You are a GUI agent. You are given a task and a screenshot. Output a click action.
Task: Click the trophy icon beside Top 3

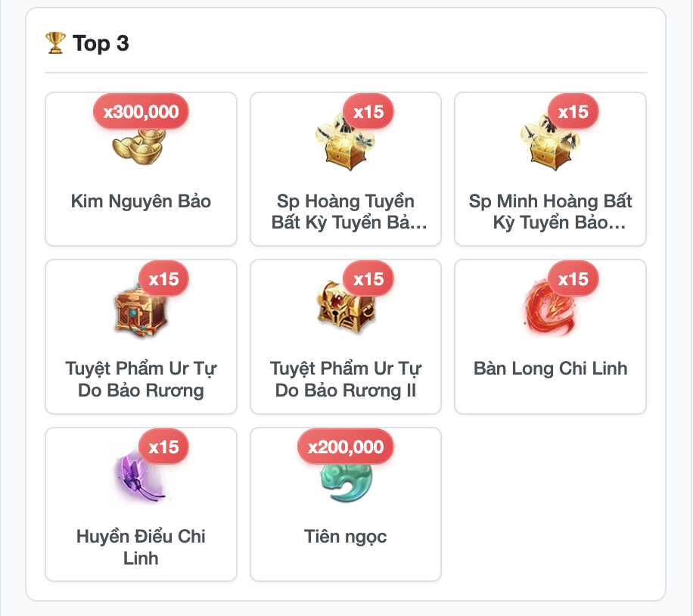pyautogui.click(x=55, y=43)
